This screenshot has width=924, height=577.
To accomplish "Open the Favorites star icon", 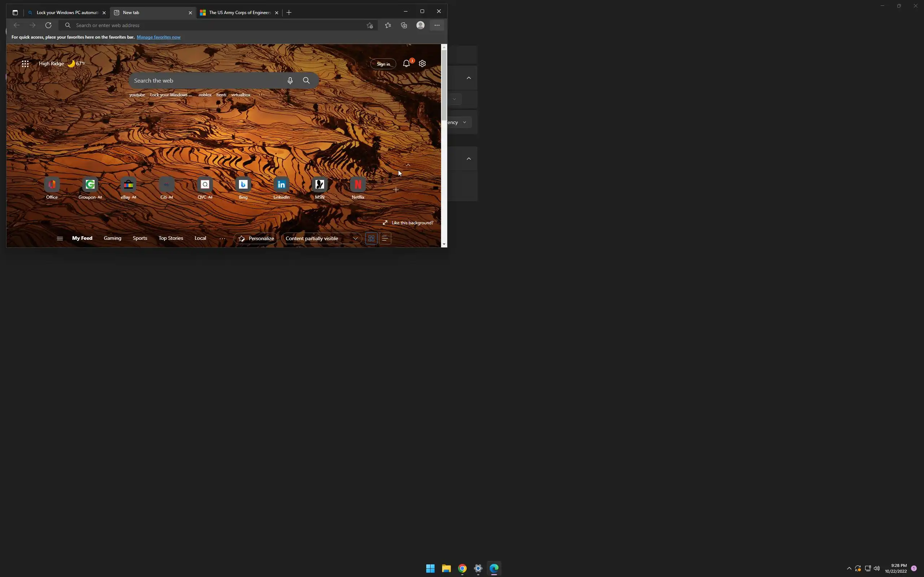I will tap(388, 25).
